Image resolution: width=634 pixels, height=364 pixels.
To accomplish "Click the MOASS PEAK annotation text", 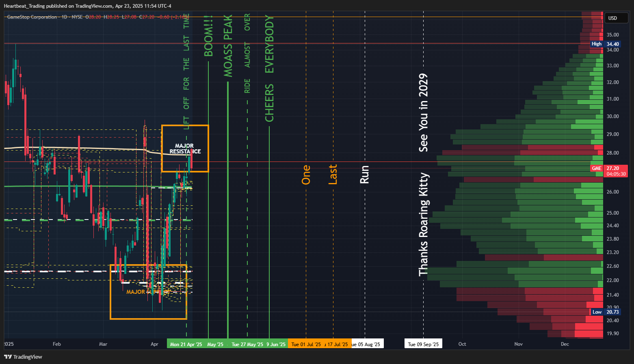I will [228, 46].
